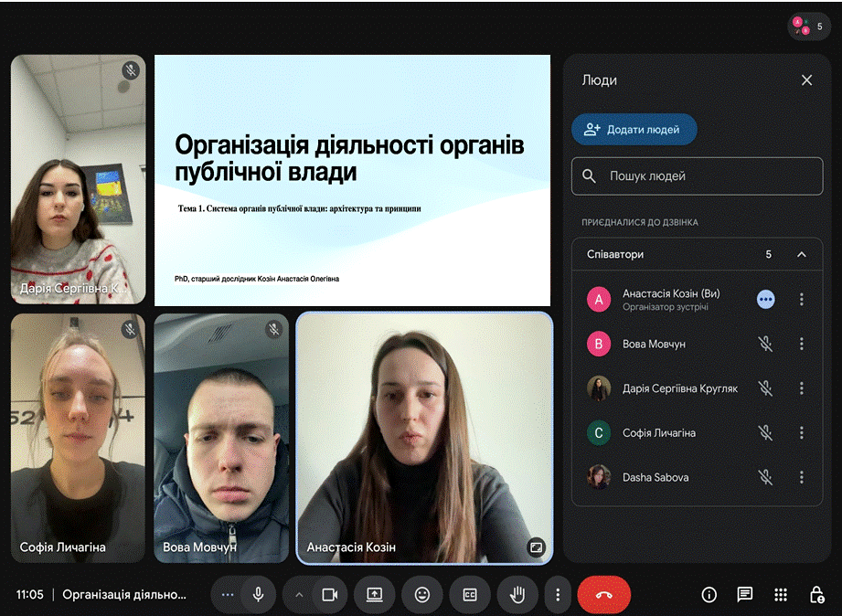Click the Організатор зустрічі label
842x616 pixels.
(x=666, y=307)
